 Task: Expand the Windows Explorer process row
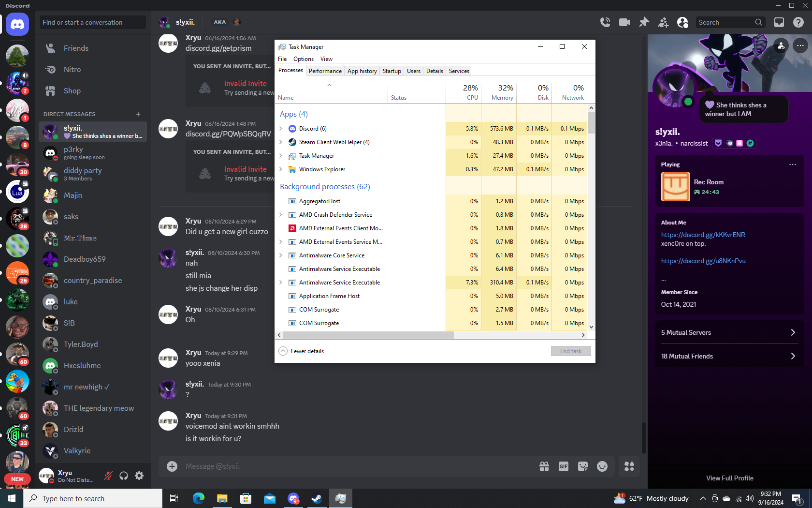click(x=281, y=169)
